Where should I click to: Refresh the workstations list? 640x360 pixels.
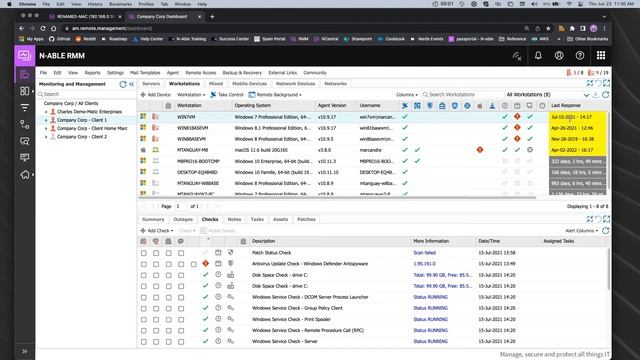[606, 95]
